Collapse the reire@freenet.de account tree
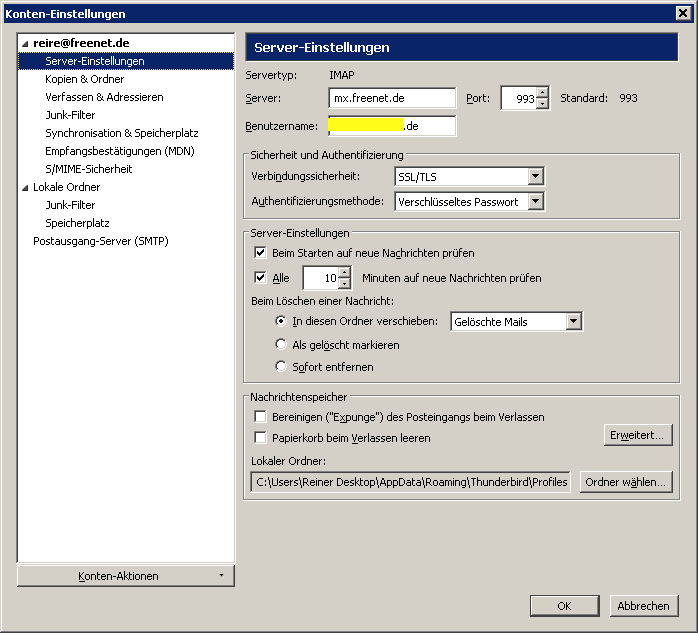698x633 pixels. [25, 44]
